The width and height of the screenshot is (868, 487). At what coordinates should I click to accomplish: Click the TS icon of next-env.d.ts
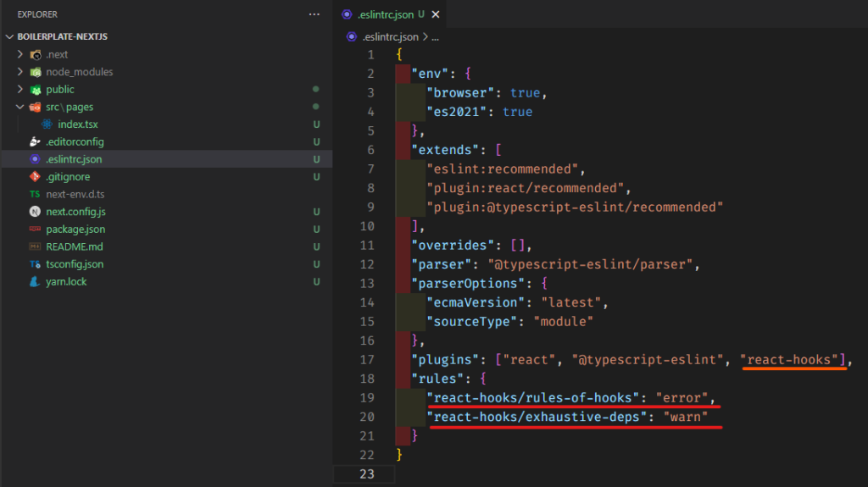pyautogui.click(x=35, y=194)
